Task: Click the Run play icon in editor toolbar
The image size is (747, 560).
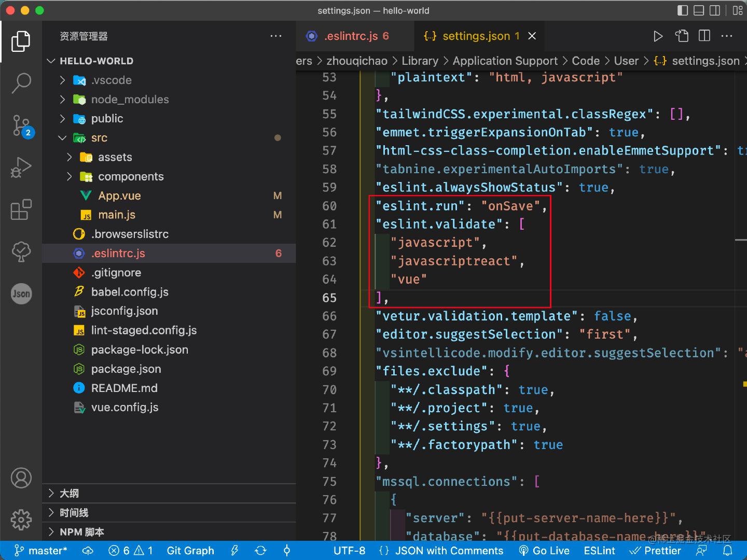Action: click(658, 36)
